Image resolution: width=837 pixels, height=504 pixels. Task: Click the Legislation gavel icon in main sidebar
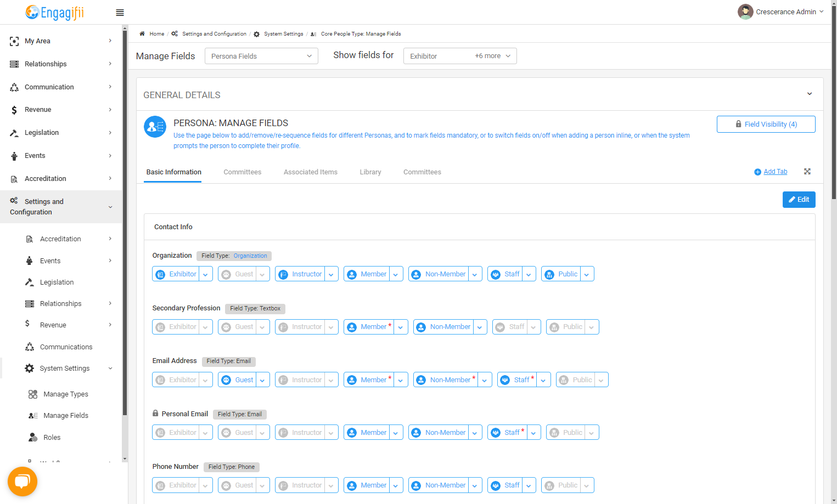coord(14,133)
